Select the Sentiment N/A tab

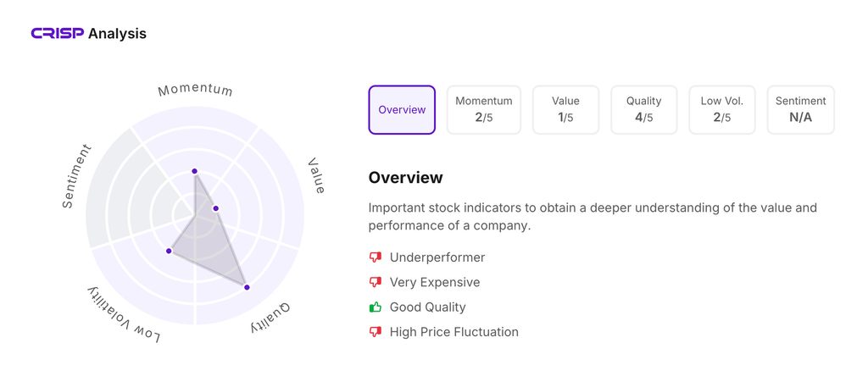[800, 110]
